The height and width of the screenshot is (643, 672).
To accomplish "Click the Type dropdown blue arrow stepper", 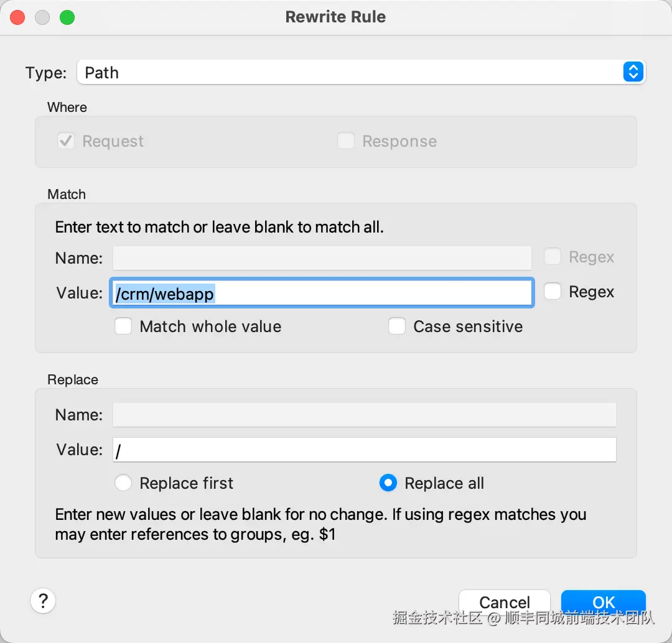I will 632,72.
